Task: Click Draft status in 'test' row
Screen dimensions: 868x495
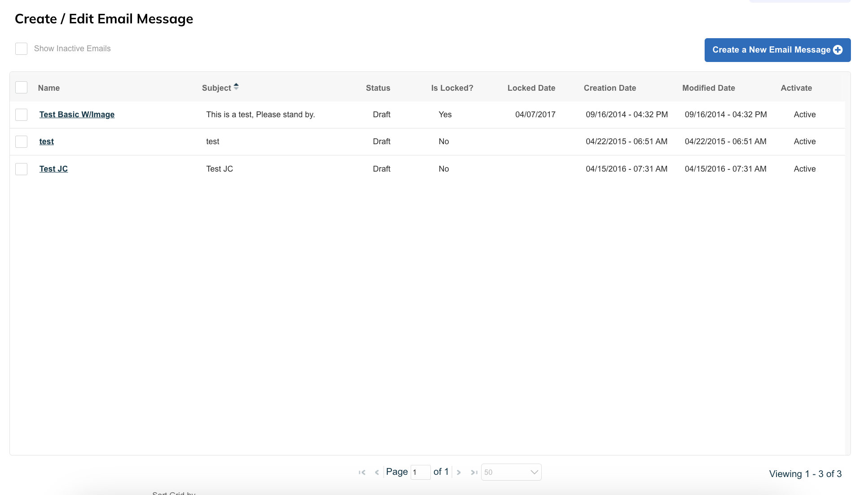Action: (381, 141)
